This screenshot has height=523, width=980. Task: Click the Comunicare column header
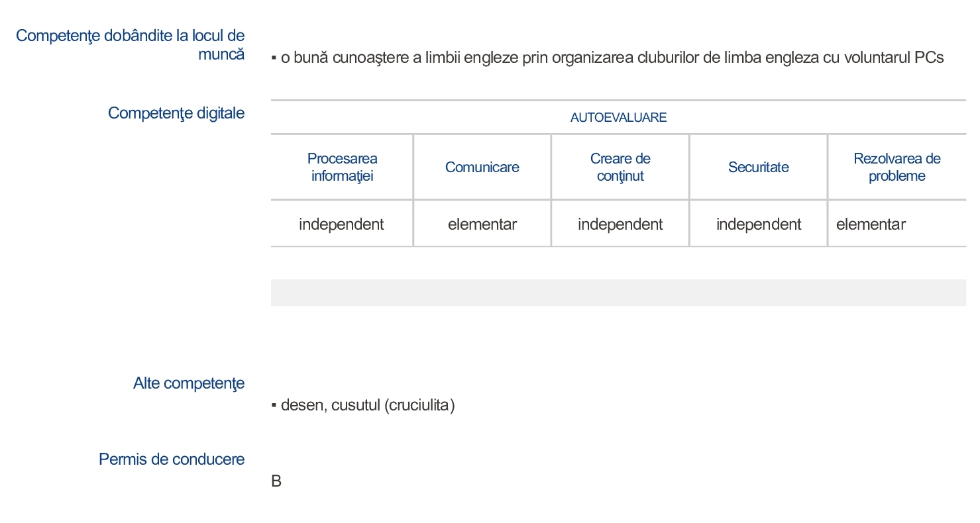[x=482, y=167]
